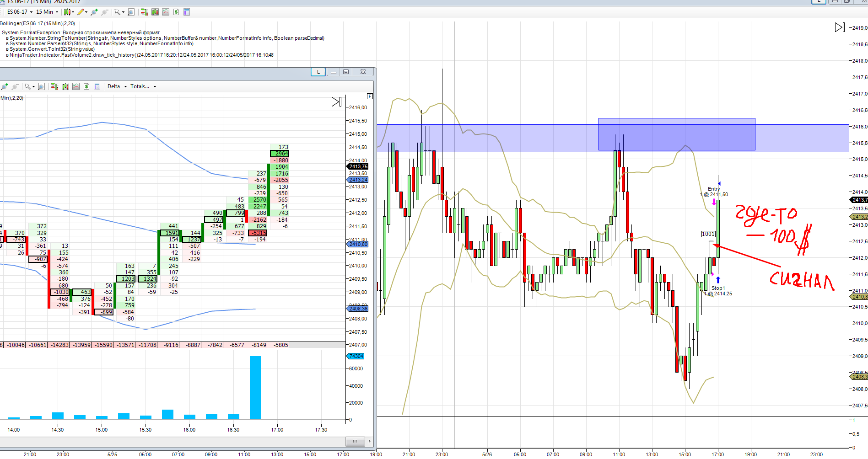Select the 2964 highlighted delta cell
Viewport: 868px width, 459px height.
tap(280, 154)
